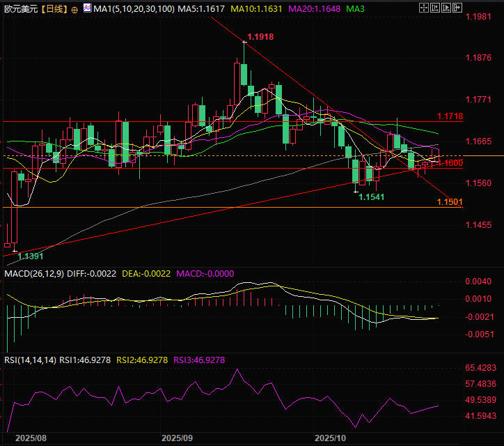The width and height of the screenshot is (504, 446).
Task: Click the 1.1718 resistance line label
Action: click(x=450, y=116)
